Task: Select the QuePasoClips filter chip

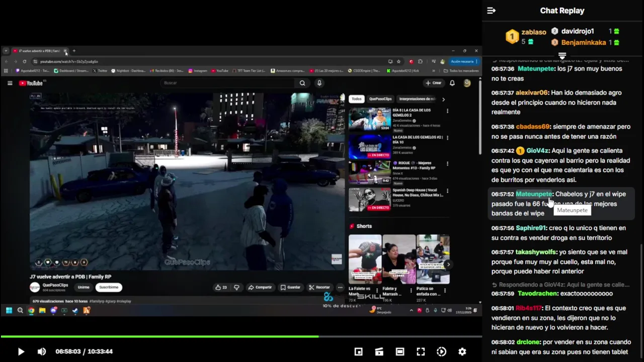Action: (380, 99)
